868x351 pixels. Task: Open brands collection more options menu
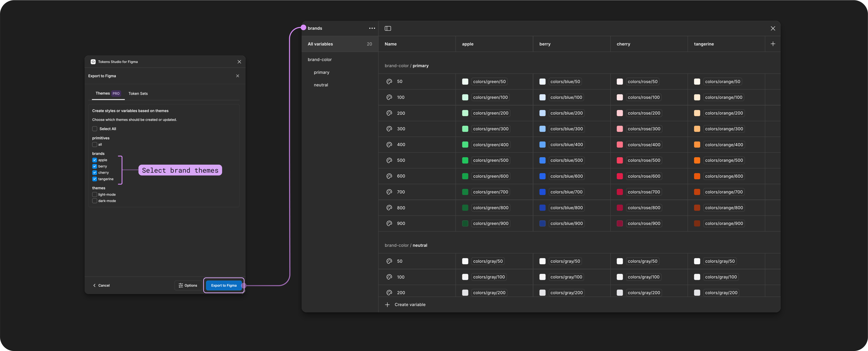[372, 28]
